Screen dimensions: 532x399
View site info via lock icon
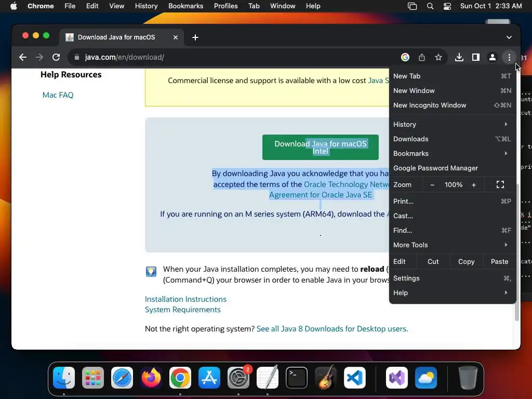pos(77,57)
